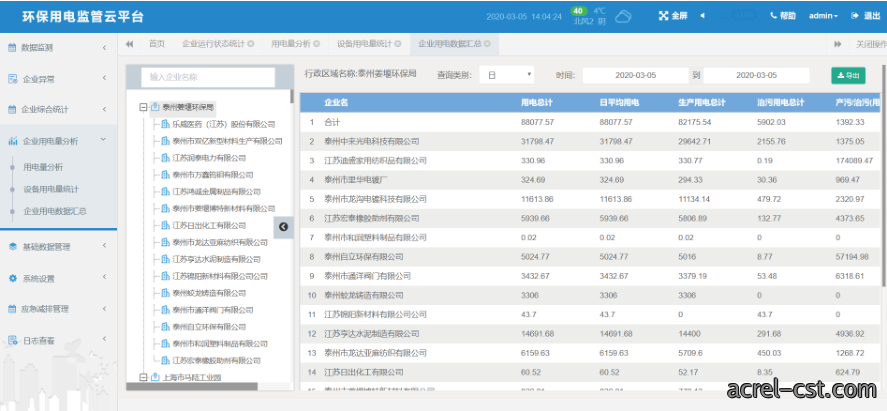Open the admin user dropdown

click(x=823, y=16)
